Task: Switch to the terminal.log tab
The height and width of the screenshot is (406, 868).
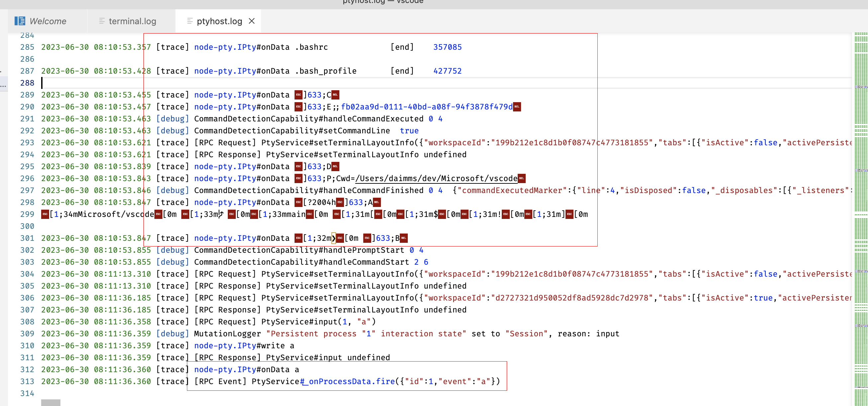Action: (x=132, y=21)
